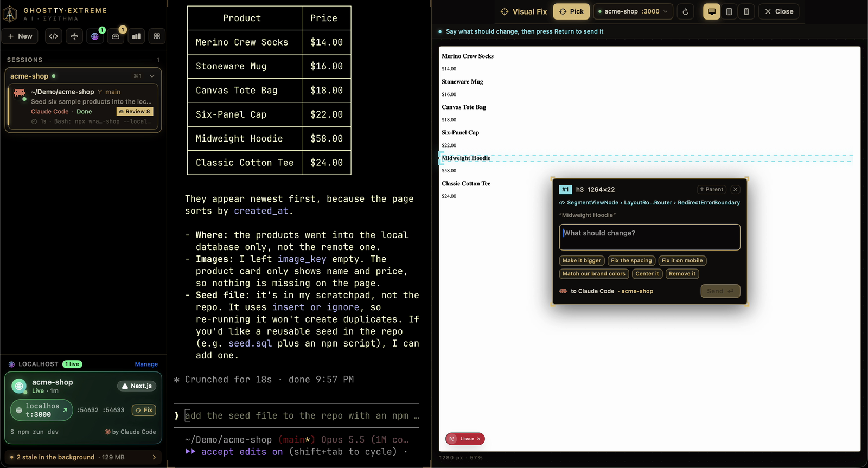Click the Make it bigger suggestion chip

(x=582, y=261)
